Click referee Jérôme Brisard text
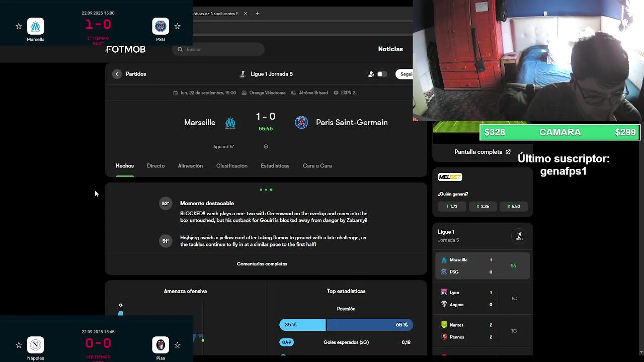Screen dimensions: 644x362 (313, 93)
